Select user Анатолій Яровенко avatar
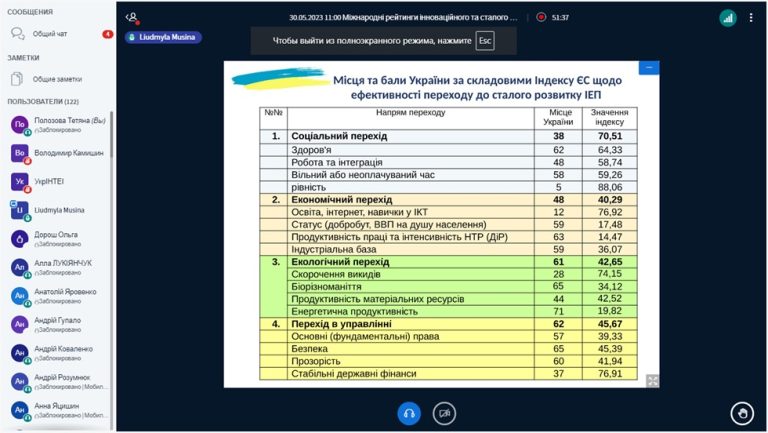This screenshot has width=768, height=433. point(20,296)
